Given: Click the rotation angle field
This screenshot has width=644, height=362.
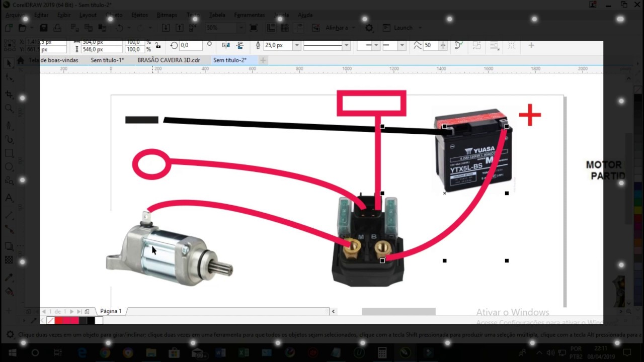Looking at the screenshot, I should pos(191,45).
